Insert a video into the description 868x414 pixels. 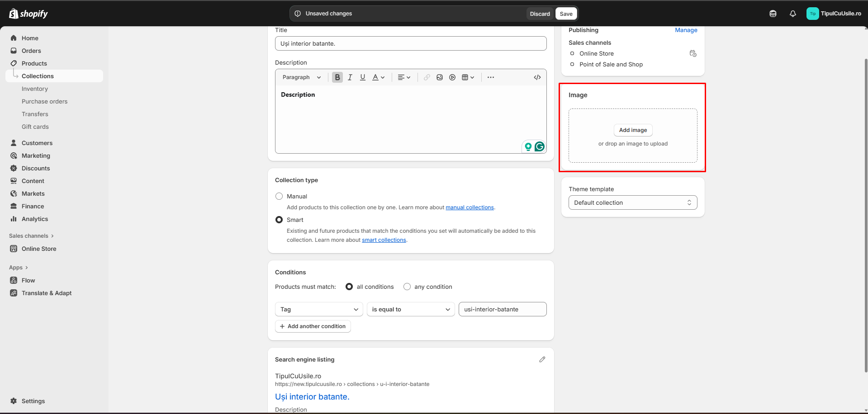452,77
